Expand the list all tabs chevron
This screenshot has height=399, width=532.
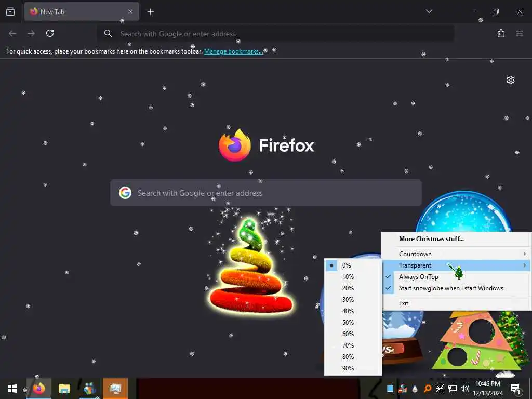429,11
